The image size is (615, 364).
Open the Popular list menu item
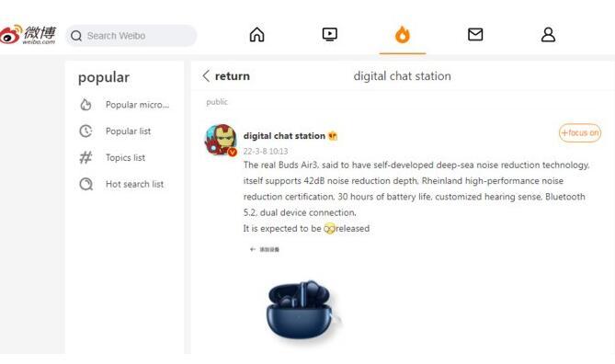coord(129,131)
